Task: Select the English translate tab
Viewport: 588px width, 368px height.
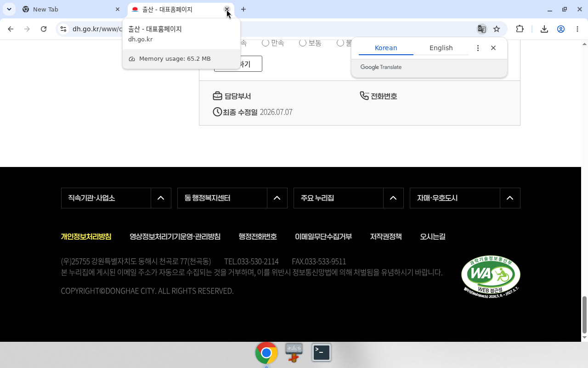Action: pos(441,48)
